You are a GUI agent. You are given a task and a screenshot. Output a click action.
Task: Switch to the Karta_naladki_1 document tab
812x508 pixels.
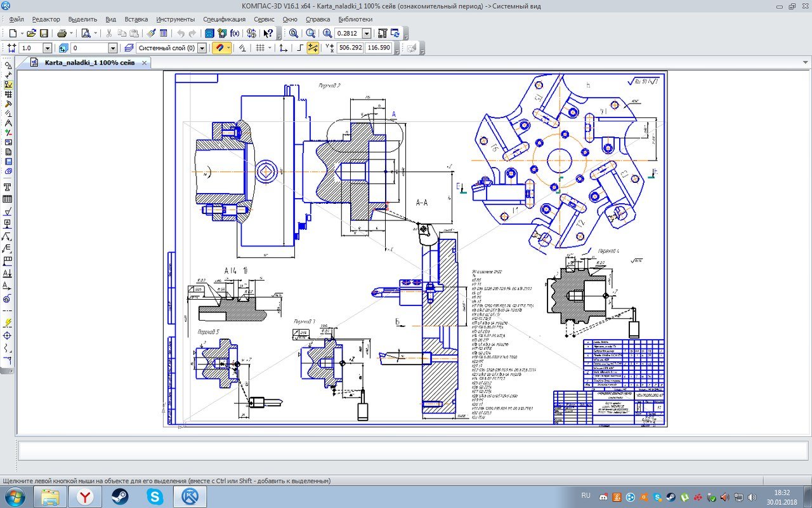pyautogui.click(x=88, y=62)
